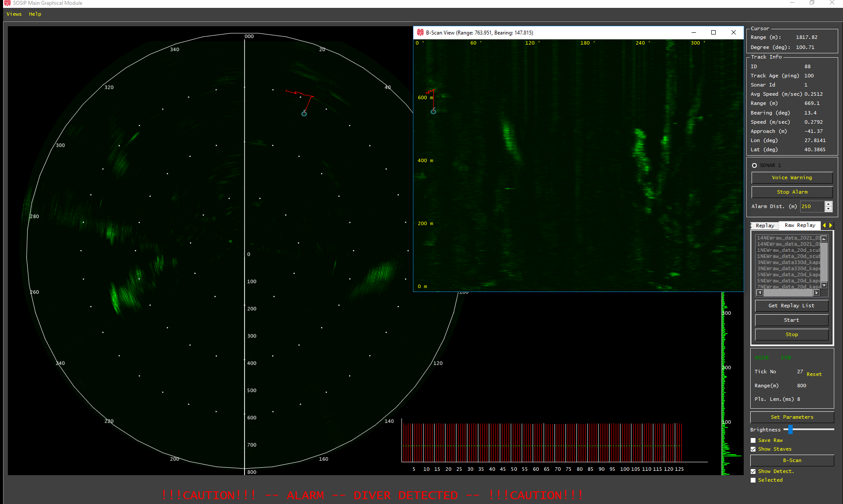Image resolution: width=843 pixels, height=504 pixels.
Task: Click the 600 m label in B-Scan View
Action: (x=425, y=97)
